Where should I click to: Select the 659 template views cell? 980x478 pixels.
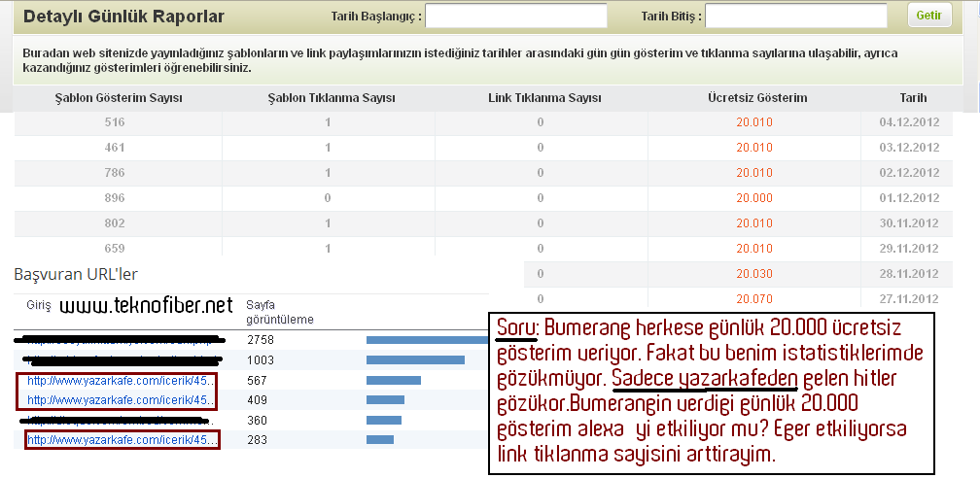pos(115,248)
